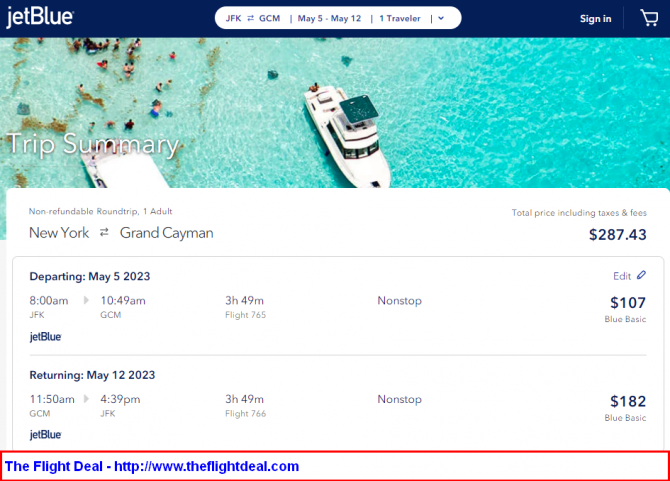
Task: Click the $107 Blue Basic fare
Action: tap(628, 303)
